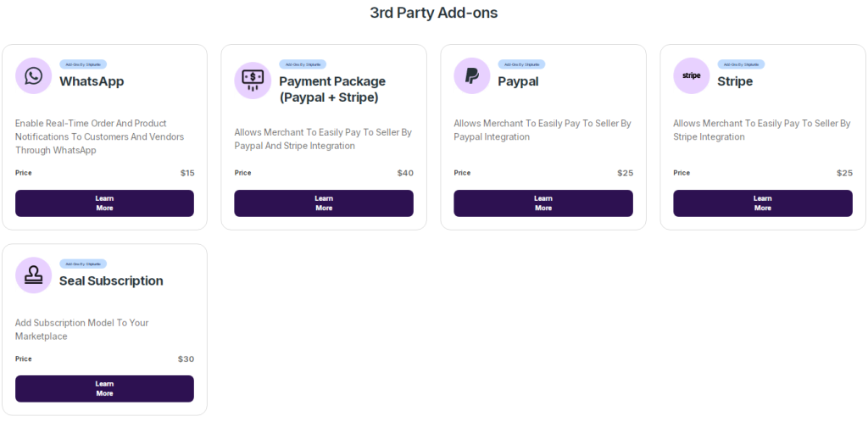The image size is (868, 422).
Task: Click the blue badge above Seal Subscription
Action: pos(83,264)
